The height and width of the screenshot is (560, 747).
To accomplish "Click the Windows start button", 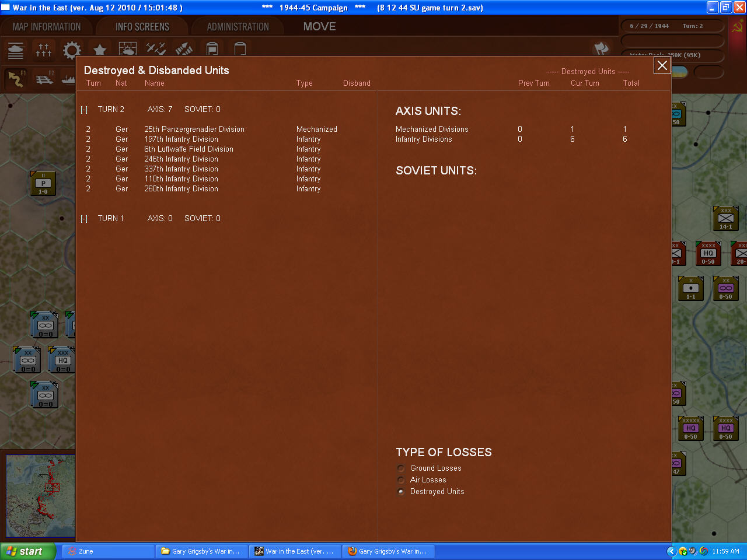I will pyautogui.click(x=28, y=551).
